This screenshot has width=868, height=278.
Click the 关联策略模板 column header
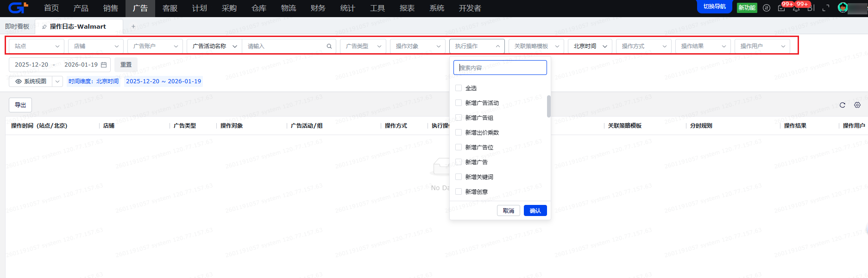(x=625, y=126)
